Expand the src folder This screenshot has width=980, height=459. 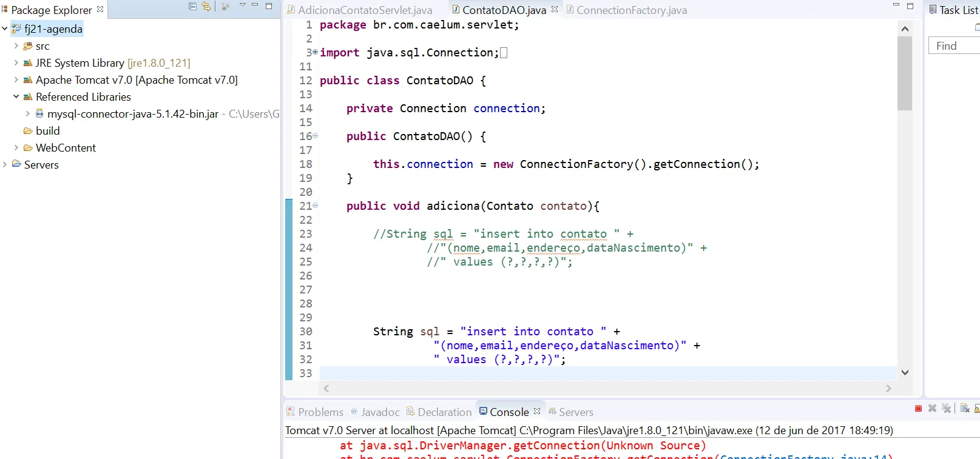point(16,45)
